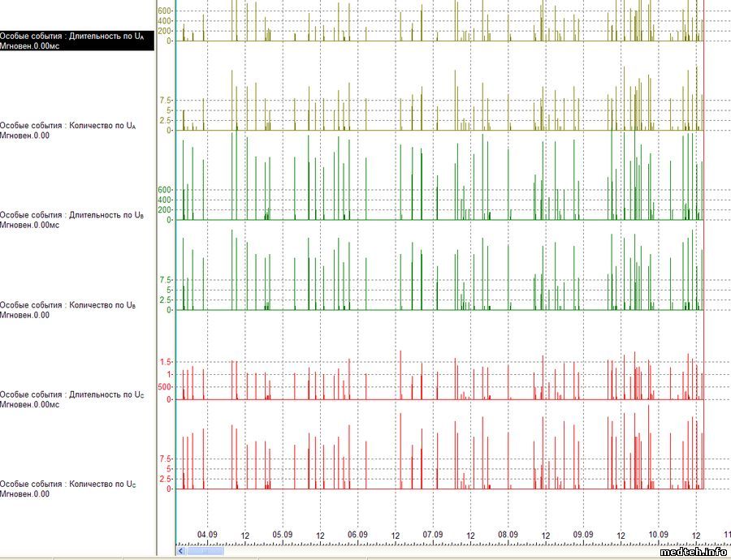The height and width of the screenshot is (560, 731).
Task: Click the horizontal scrollbar's left arrow
Action: tap(181, 551)
